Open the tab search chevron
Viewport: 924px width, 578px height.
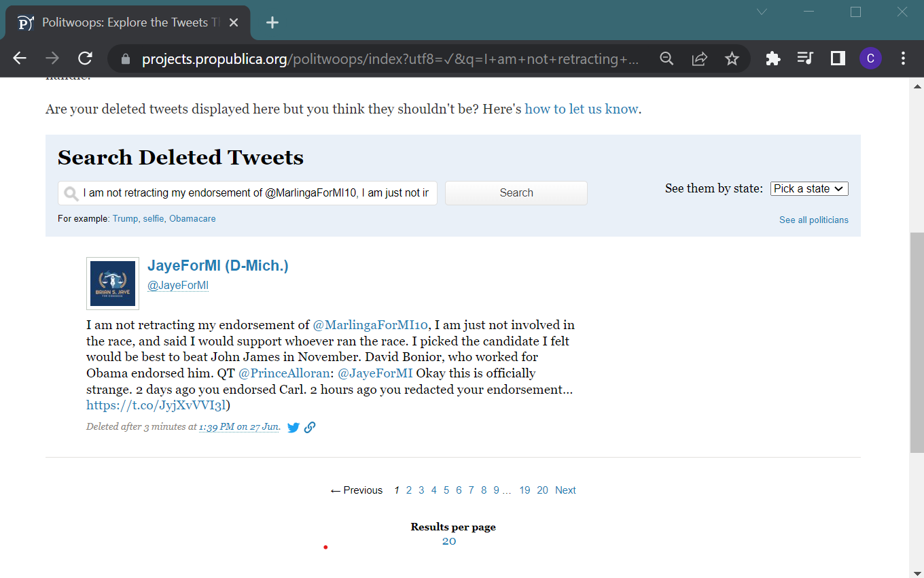click(x=762, y=12)
